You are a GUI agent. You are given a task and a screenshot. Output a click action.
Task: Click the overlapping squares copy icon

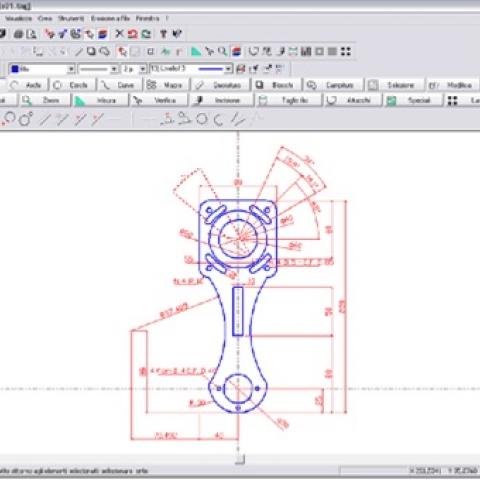click(x=91, y=51)
